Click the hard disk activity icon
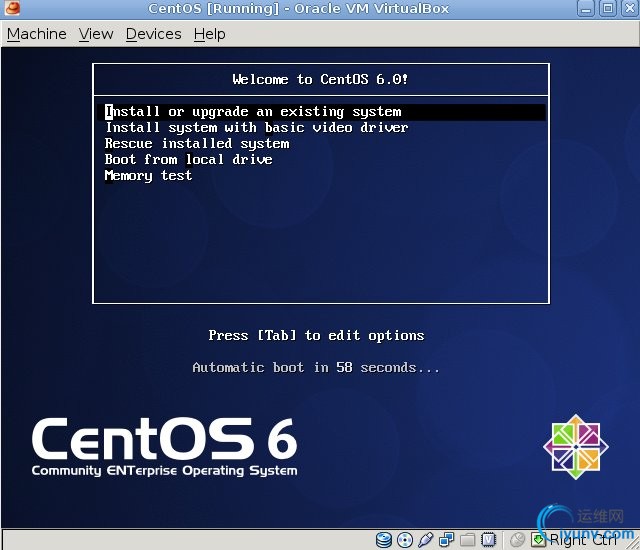The width and height of the screenshot is (640, 550). tap(384, 540)
